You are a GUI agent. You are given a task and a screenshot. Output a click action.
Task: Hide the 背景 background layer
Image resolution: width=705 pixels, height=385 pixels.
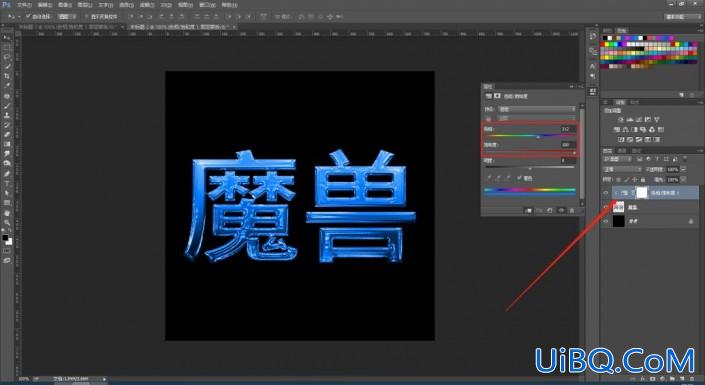606,221
